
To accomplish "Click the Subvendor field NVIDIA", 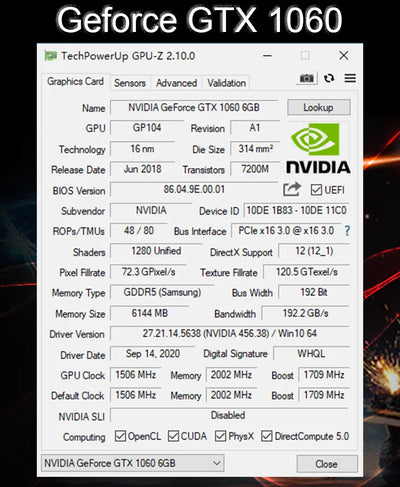I will coord(151,210).
